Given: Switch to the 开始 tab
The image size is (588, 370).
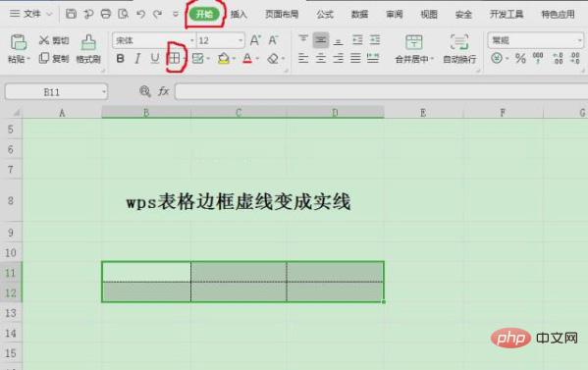Looking at the screenshot, I should point(204,15).
